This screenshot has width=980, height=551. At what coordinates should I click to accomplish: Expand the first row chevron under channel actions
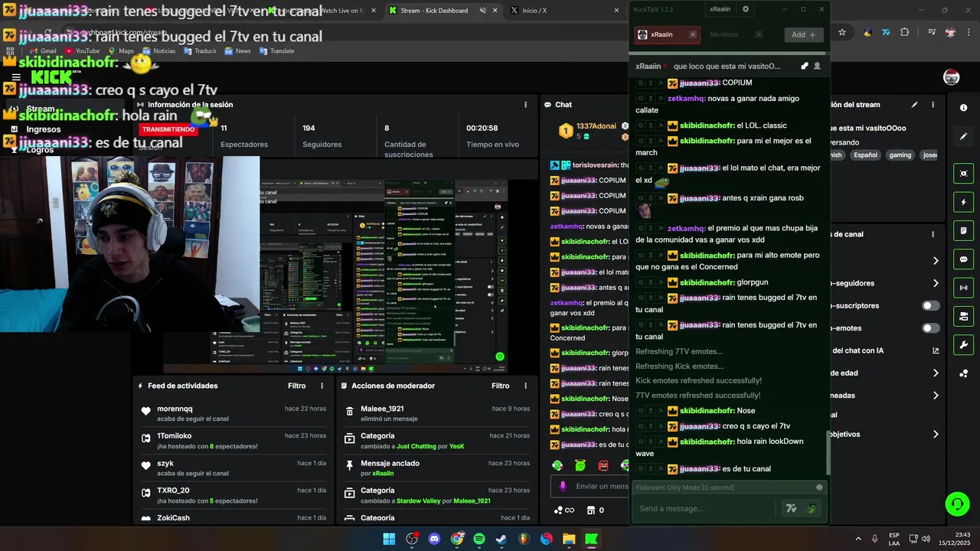click(x=936, y=261)
